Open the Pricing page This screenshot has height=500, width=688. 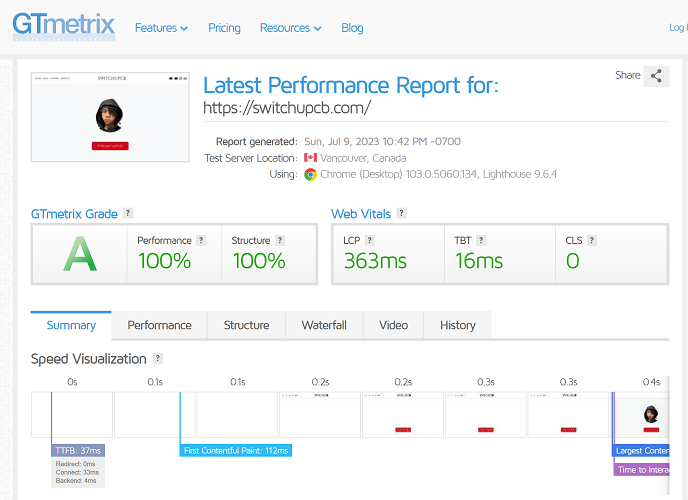point(224,28)
